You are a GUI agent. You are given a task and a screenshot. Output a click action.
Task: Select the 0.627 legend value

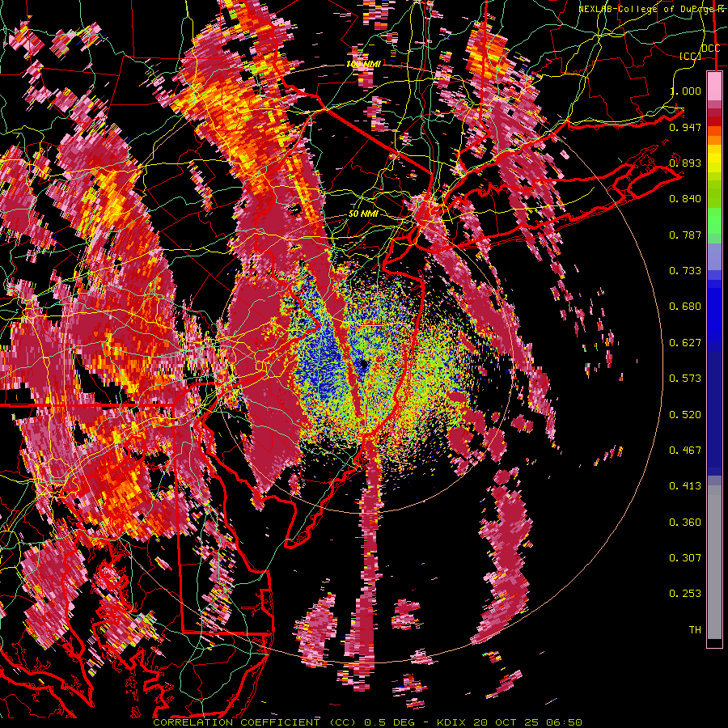click(685, 343)
